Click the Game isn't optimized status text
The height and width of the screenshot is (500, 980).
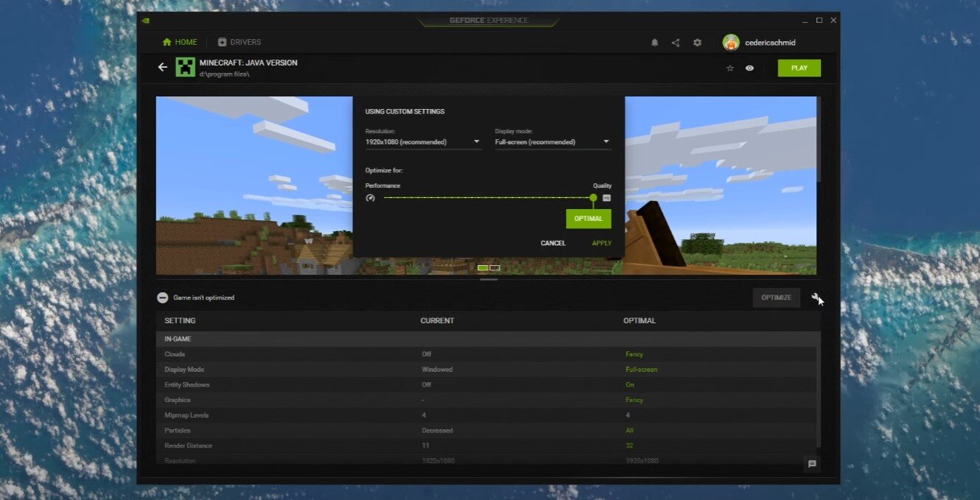pos(203,297)
